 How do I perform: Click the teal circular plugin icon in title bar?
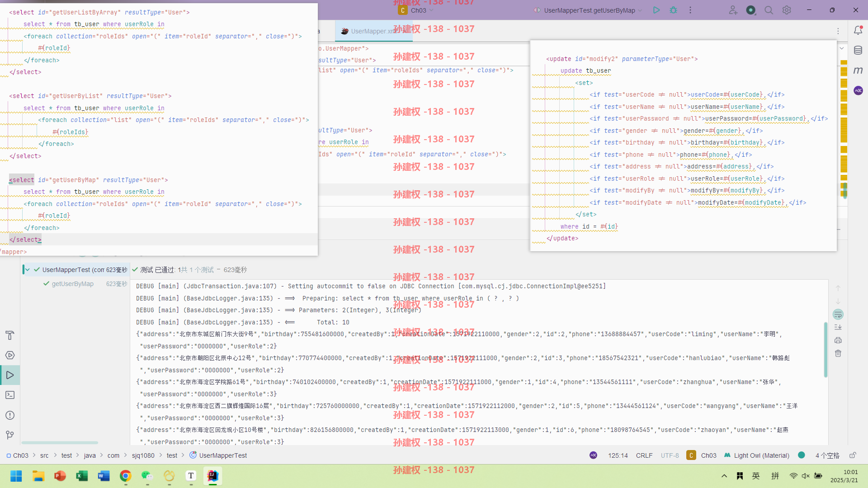[751, 10]
